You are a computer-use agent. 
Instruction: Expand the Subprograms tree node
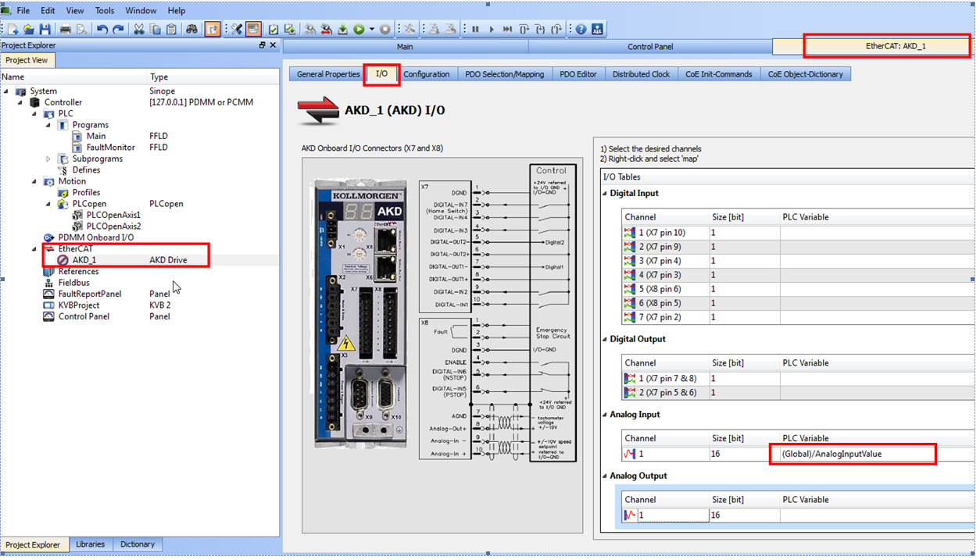48,159
